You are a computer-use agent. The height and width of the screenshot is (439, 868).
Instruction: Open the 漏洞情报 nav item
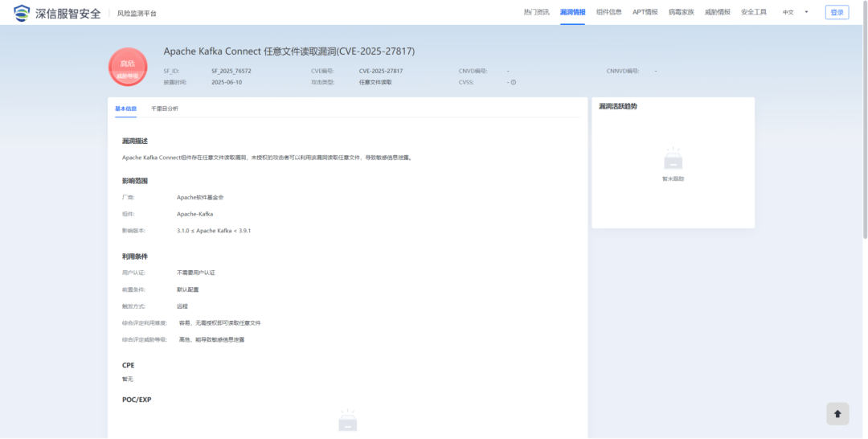pos(572,12)
